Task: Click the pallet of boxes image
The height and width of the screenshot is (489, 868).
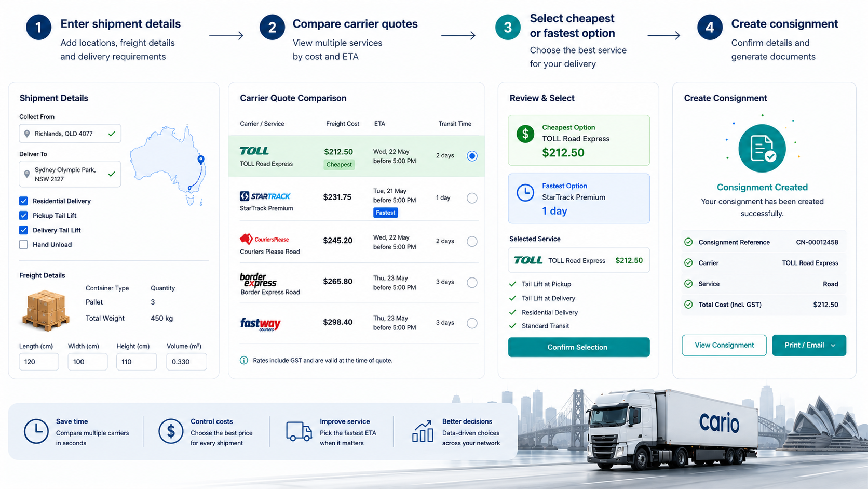Action: click(46, 310)
